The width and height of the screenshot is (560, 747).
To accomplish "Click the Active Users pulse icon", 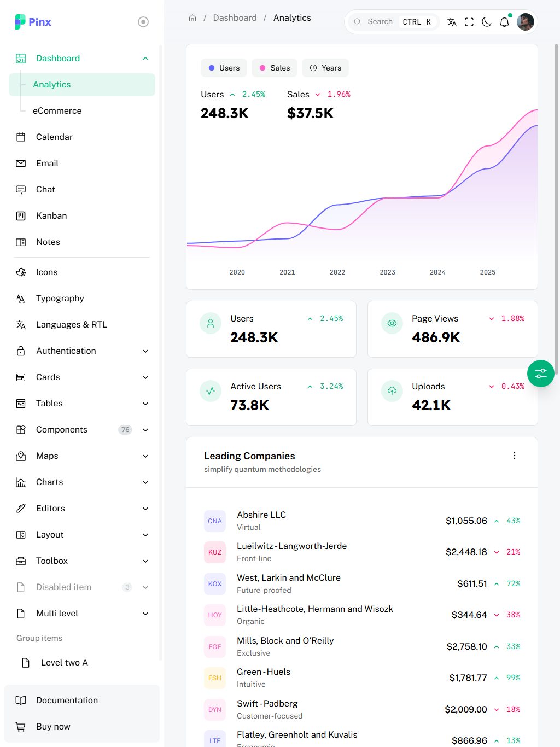I will (211, 391).
